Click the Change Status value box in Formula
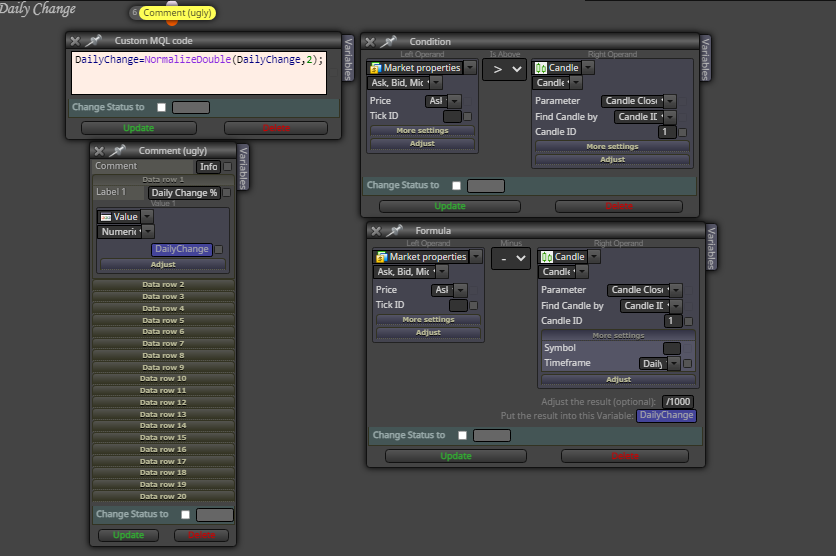 (x=492, y=436)
